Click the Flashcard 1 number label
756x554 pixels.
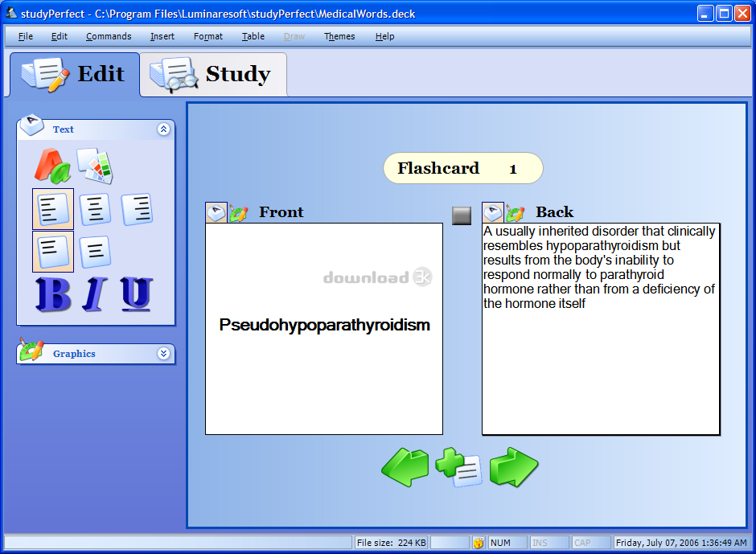coord(463,168)
